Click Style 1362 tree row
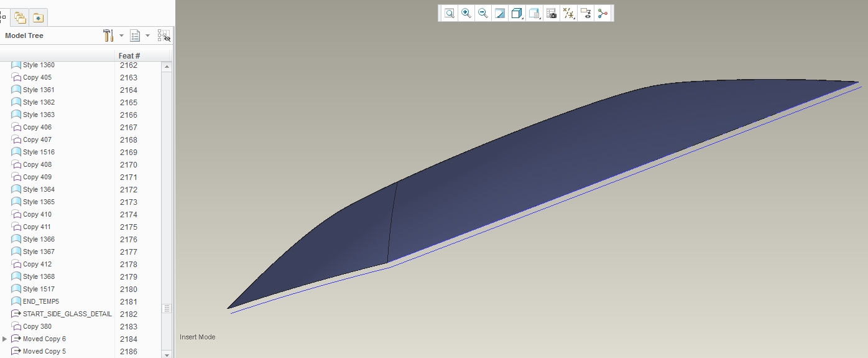The image size is (868, 358). (x=39, y=102)
